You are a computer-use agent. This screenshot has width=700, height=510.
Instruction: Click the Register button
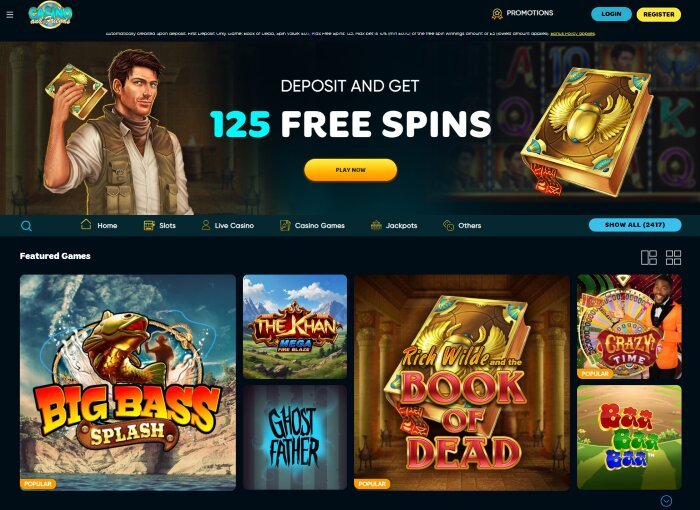659,14
